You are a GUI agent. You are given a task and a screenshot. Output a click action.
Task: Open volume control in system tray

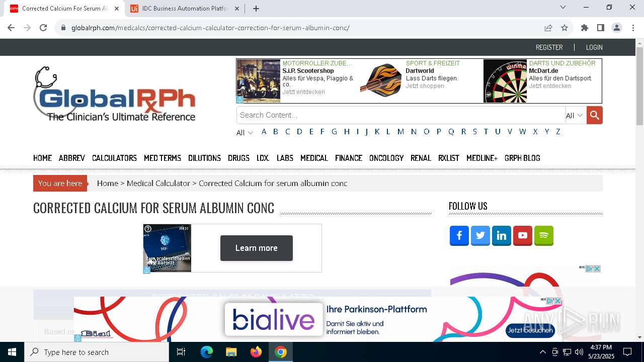tap(579, 352)
